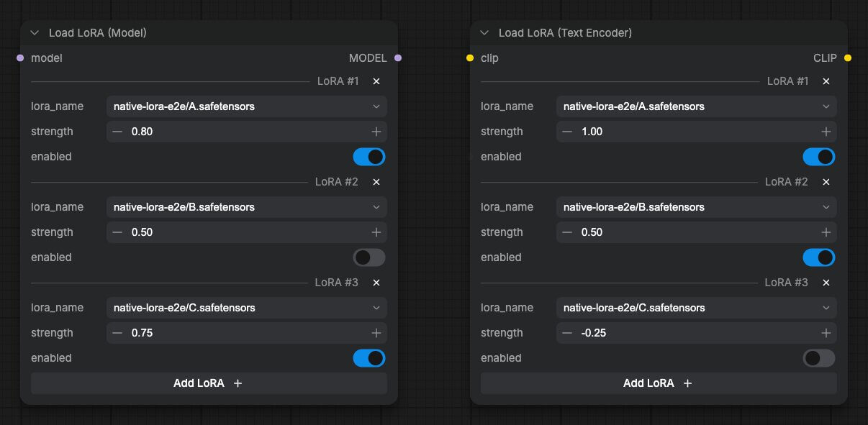Click the 1.00 strength value in Text Encoder node
868x425 pixels.
[x=592, y=132]
